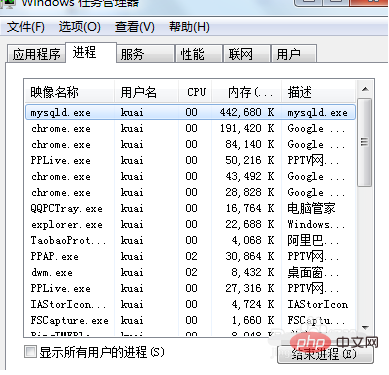
Task: Click the 8,432 K memory value
Action: tap(253, 272)
